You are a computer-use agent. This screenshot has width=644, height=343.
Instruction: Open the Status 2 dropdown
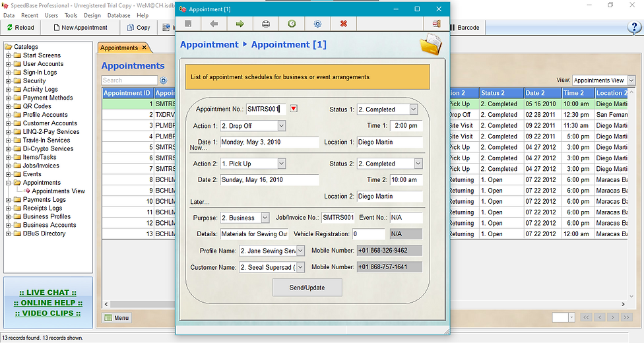(418, 164)
